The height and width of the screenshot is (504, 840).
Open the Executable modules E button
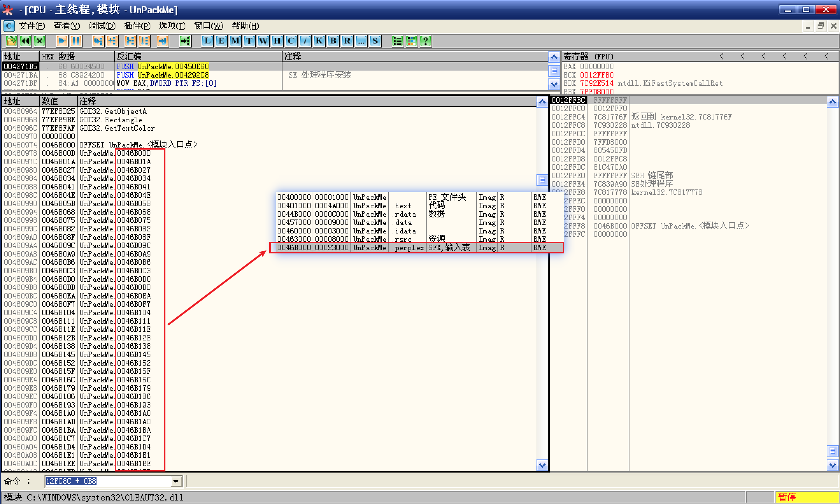pos(221,41)
